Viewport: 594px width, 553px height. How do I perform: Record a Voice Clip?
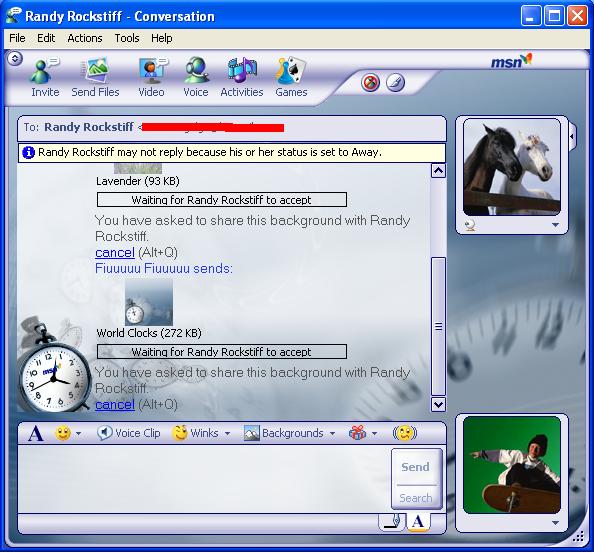coord(128,433)
